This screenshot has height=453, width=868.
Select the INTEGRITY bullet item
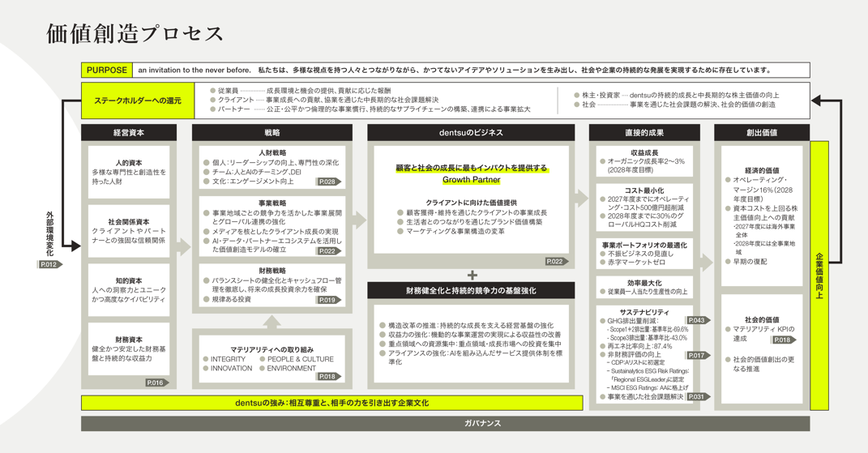(x=224, y=359)
